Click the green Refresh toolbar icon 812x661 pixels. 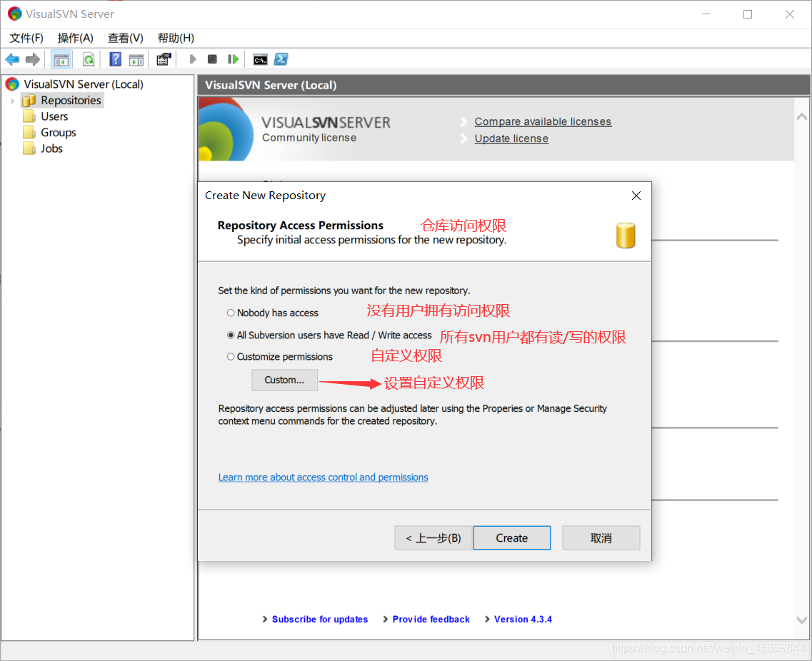pos(89,59)
